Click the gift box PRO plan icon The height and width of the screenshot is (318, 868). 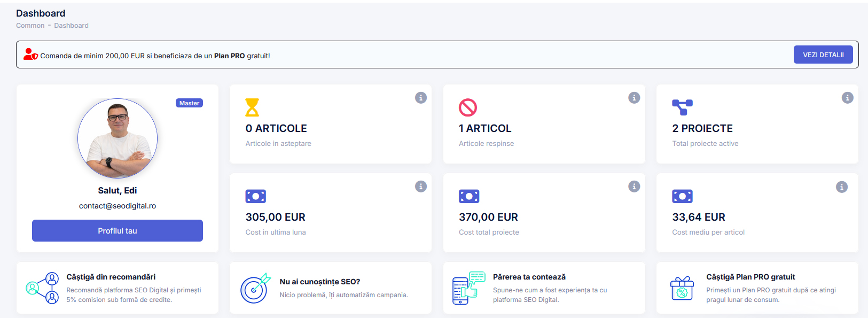click(x=682, y=289)
